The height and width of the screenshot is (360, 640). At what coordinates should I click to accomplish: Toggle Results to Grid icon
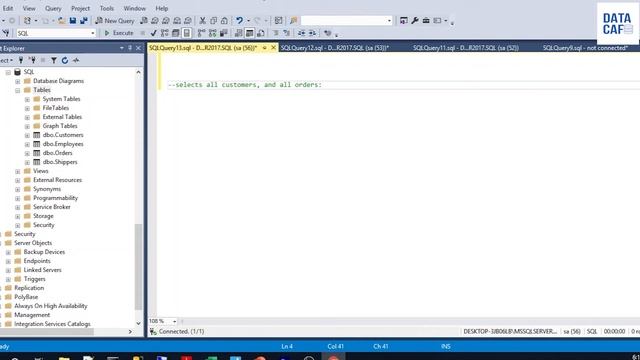point(249,33)
